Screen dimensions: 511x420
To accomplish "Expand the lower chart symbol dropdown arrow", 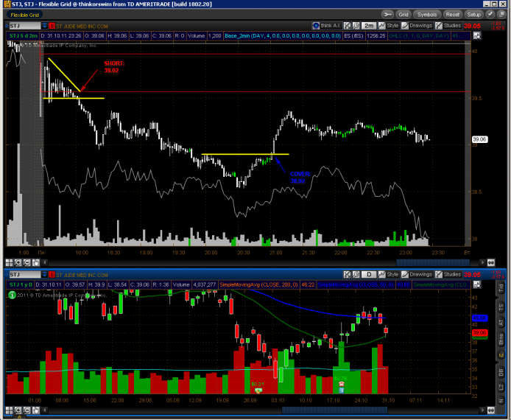I will (x=44, y=275).
